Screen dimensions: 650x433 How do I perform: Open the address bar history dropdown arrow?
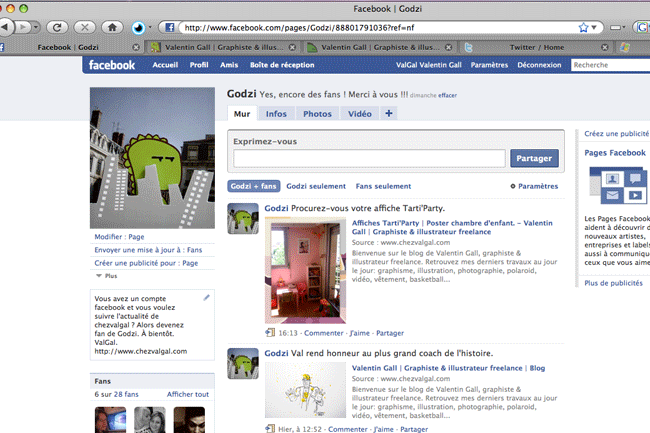[594, 27]
